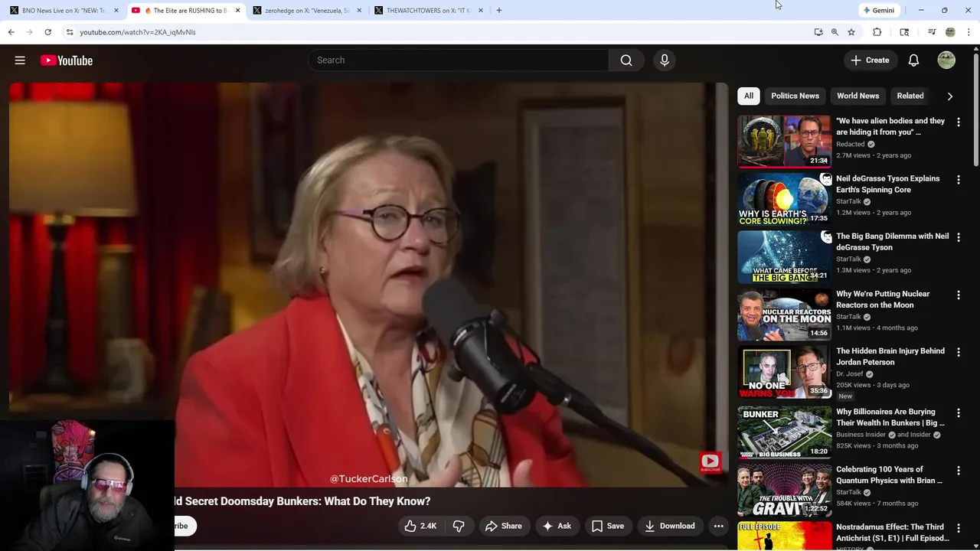Click the search magnifier button
This screenshot has width=980, height=551.
click(626, 60)
